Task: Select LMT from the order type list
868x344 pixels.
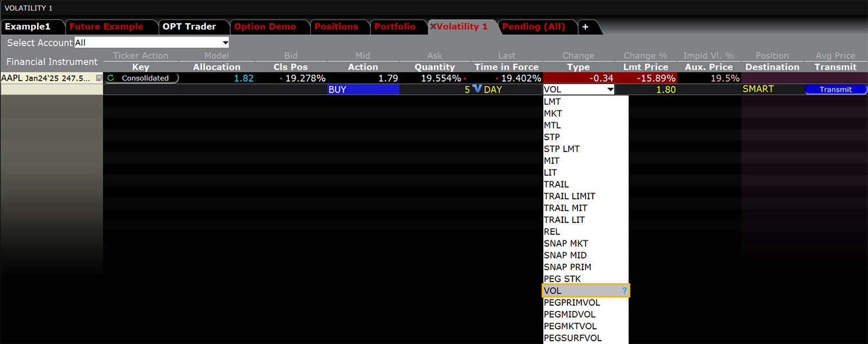Action: coord(552,101)
